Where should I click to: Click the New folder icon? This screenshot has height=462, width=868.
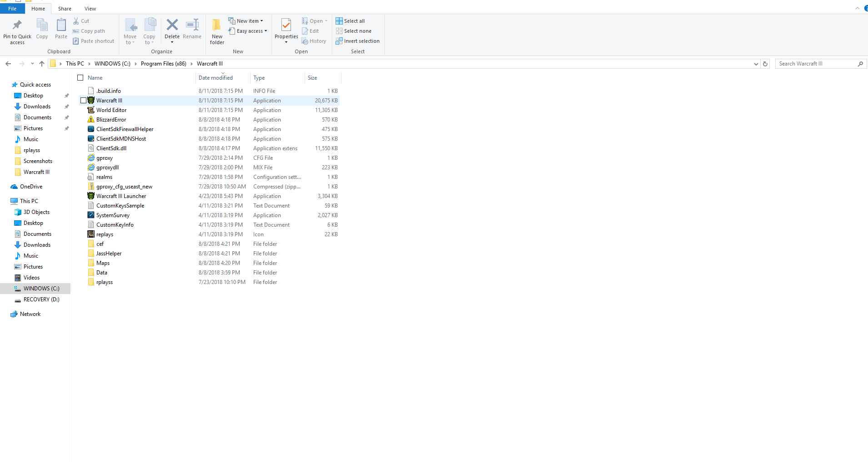(217, 25)
